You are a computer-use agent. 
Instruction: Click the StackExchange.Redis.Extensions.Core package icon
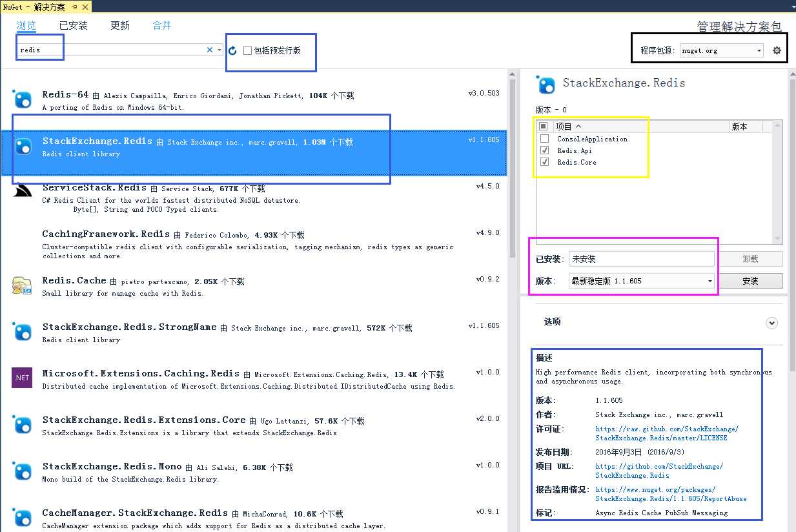tap(23, 424)
